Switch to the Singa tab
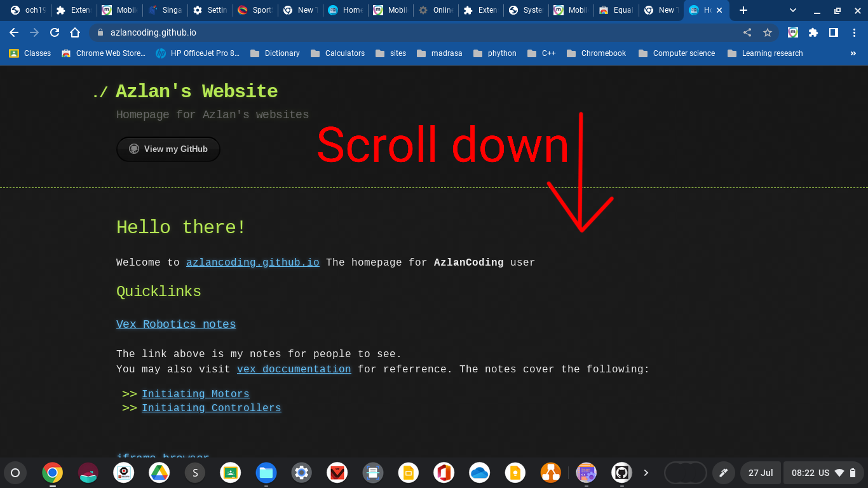The image size is (868, 488). pyautogui.click(x=165, y=10)
